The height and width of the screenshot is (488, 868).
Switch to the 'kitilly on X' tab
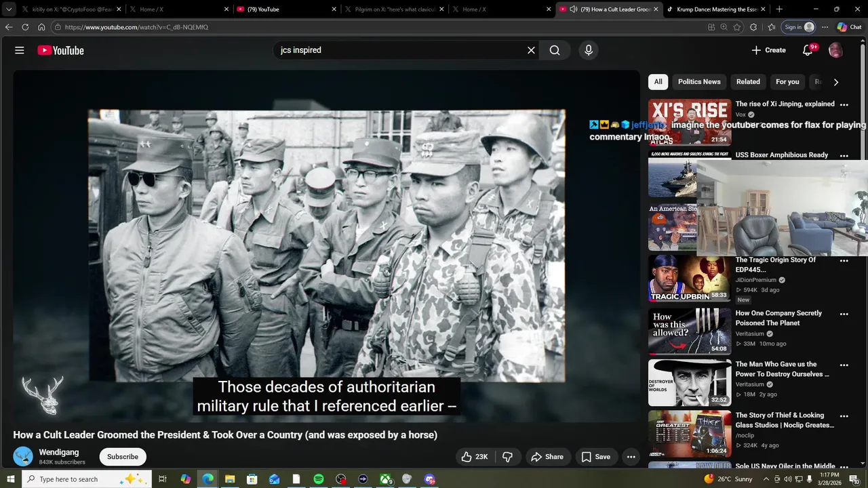coord(71,9)
